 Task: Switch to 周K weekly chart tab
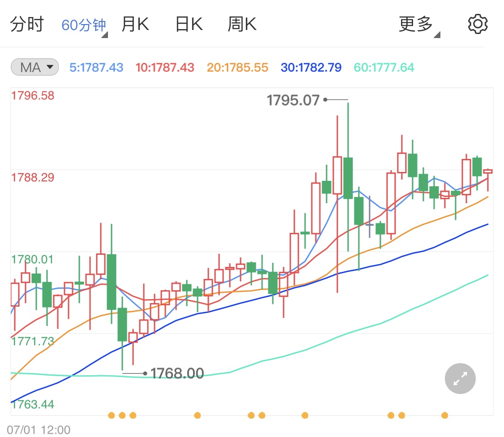tap(242, 25)
